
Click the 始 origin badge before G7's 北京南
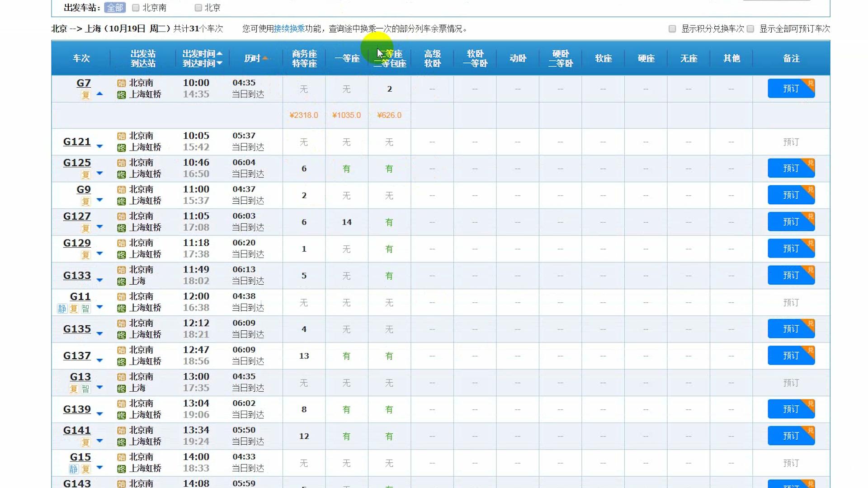pos(121,83)
